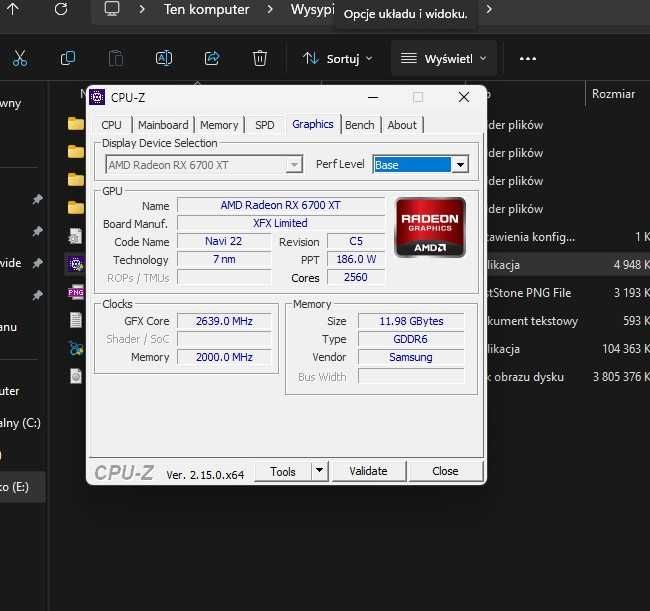Image resolution: width=650 pixels, height=611 pixels.
Task: Select the row sized 104 363 K
Action: [x=566, y=349]
